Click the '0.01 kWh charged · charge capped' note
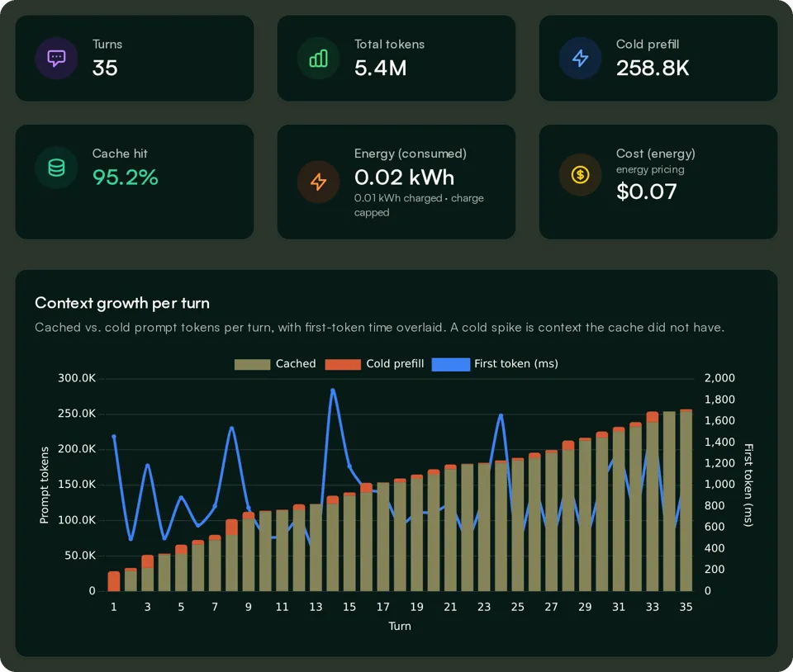 (x=419, y=205)
